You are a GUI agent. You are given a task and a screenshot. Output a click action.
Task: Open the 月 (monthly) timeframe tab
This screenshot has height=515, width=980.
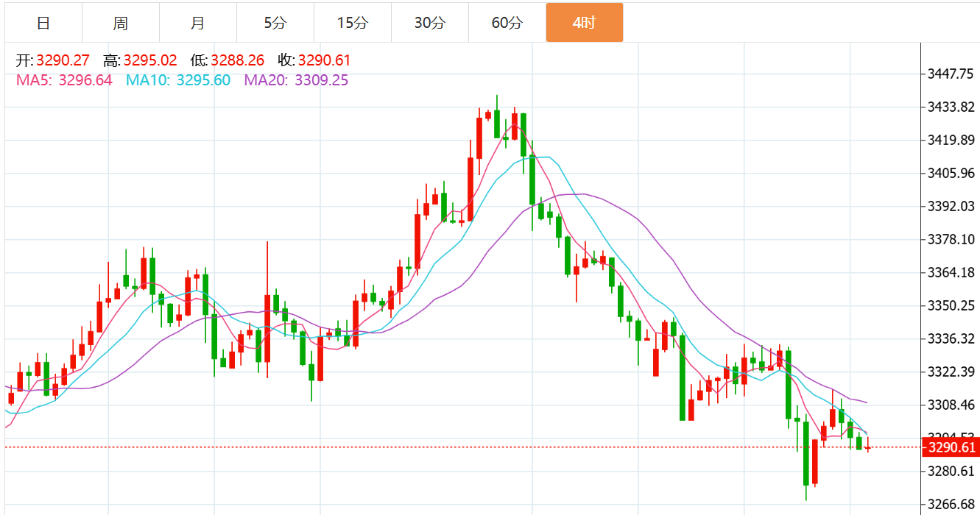[198, 23]
